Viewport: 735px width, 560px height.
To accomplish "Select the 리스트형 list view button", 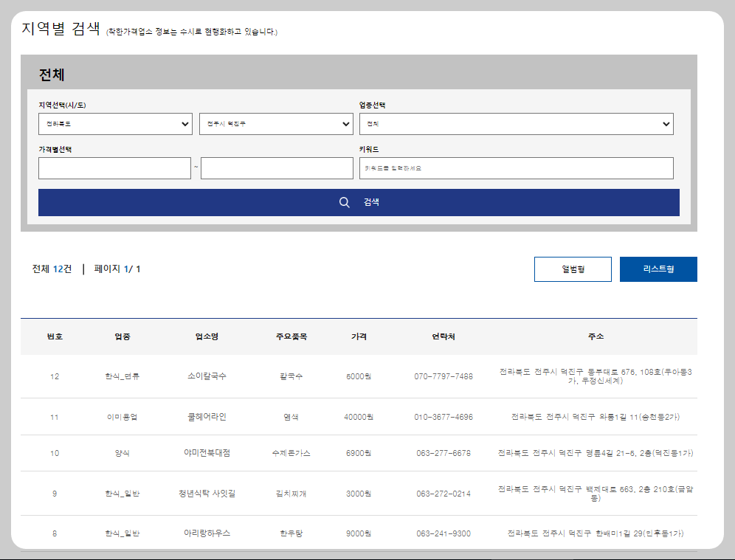I will point(658,269).
